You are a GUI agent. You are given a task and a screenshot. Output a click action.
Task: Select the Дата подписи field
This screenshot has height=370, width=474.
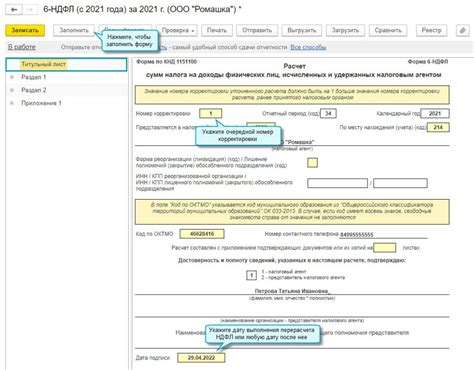click(201, 358)
